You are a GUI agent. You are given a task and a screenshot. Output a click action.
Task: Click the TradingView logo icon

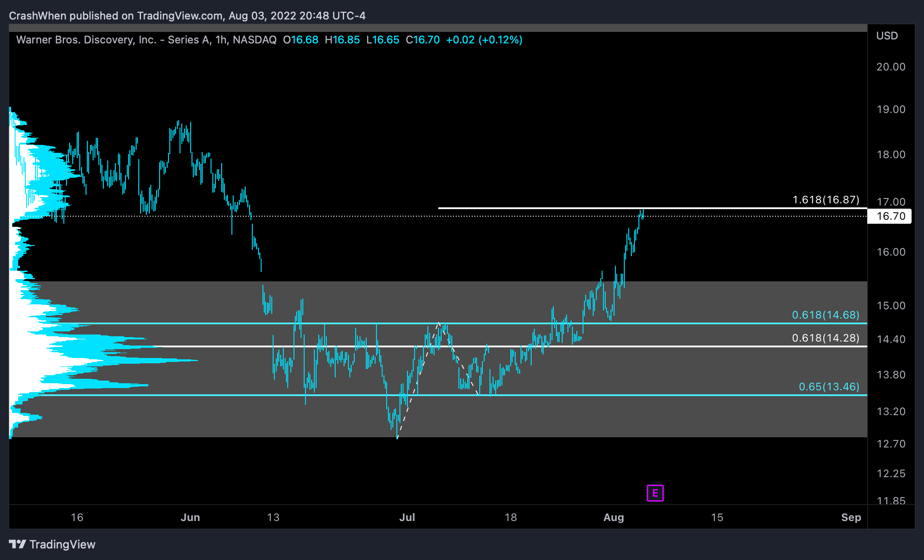click(18, 544)
